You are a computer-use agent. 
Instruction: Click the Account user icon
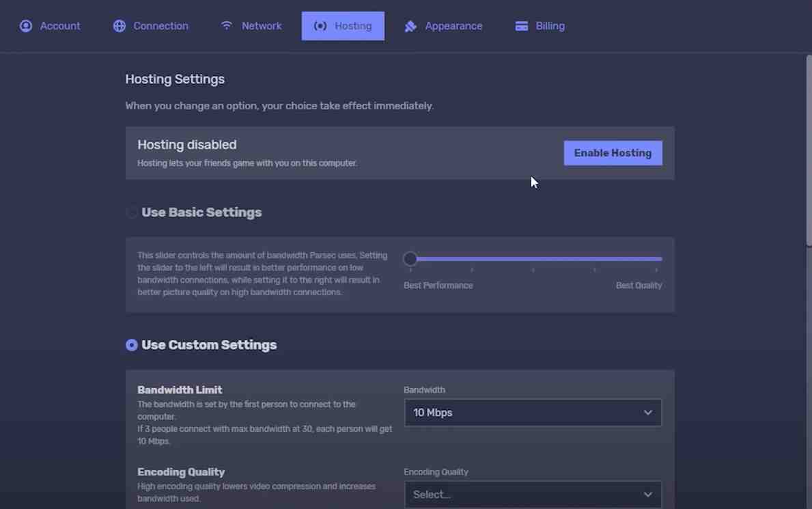click(26, 26)
